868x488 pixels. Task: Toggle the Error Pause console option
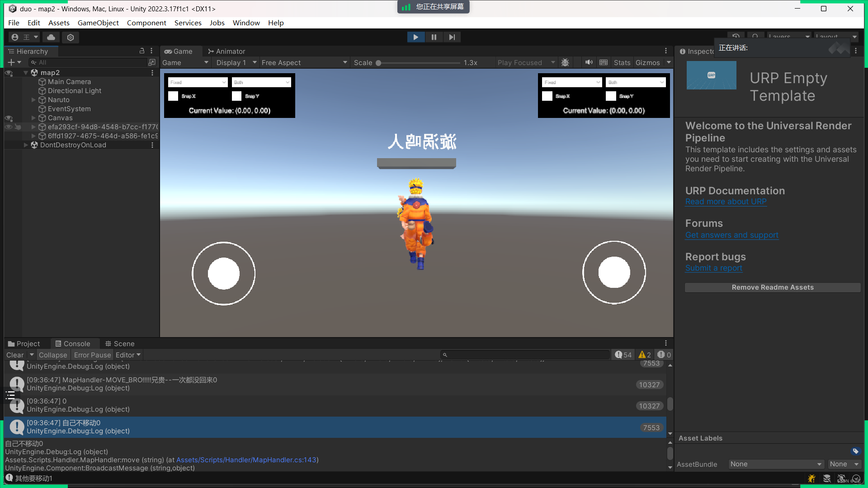point(92,355)
